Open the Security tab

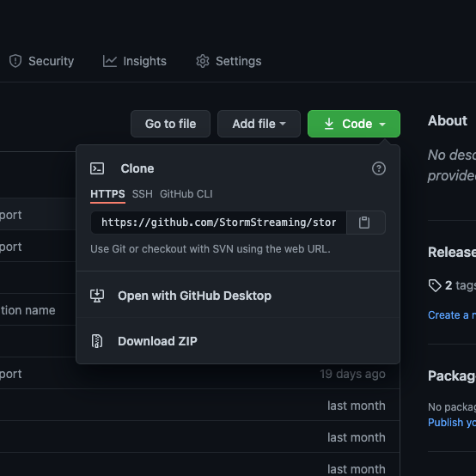pos(41,61)
